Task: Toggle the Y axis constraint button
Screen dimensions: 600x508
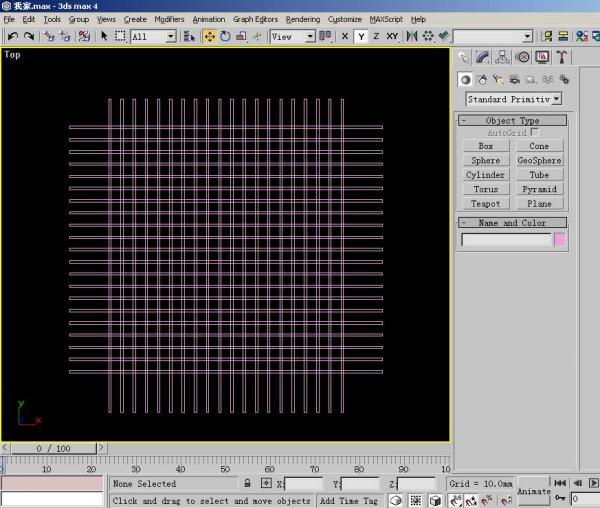Action: [361, 36]
